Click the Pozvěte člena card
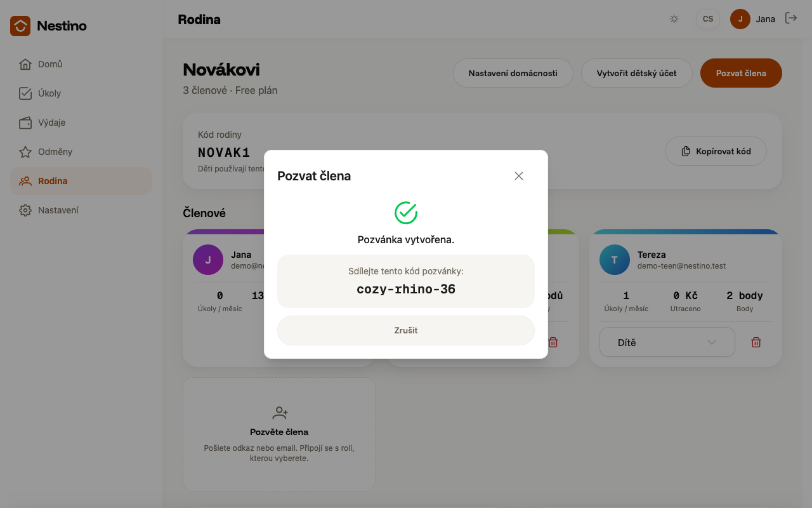Image resolution: width=812 pixels, height=508 pixels. (x=279, y=434)
